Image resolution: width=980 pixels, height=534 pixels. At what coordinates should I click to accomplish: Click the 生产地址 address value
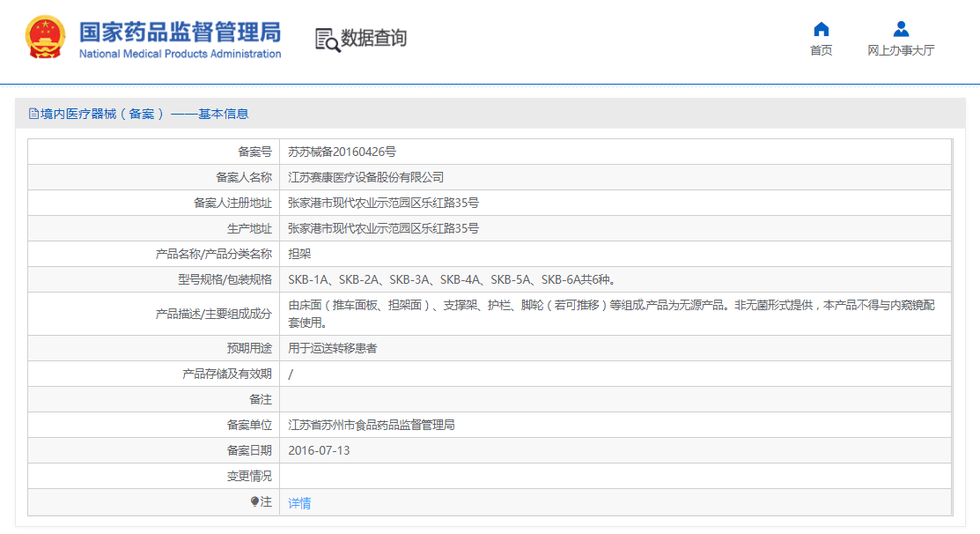click(383, 229)
